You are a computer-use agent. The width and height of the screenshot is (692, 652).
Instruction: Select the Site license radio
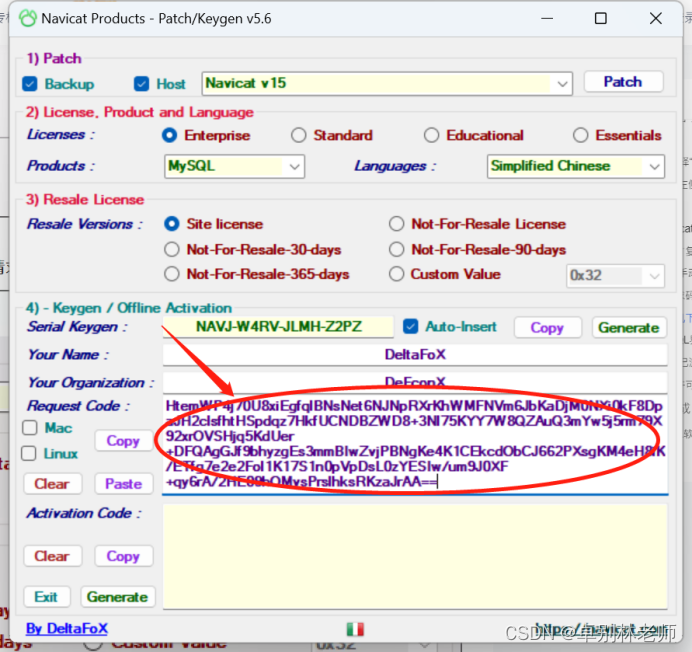coord(172,224)
